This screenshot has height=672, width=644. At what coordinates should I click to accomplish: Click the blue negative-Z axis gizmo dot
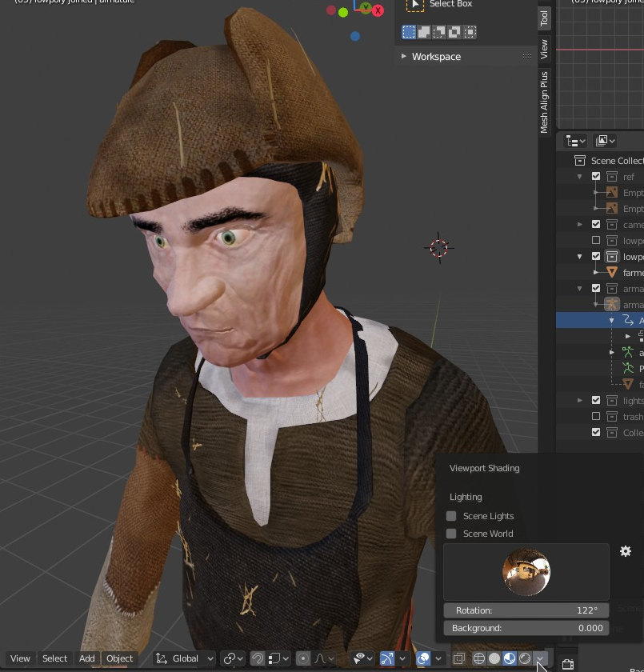click(x=354, y=37)
